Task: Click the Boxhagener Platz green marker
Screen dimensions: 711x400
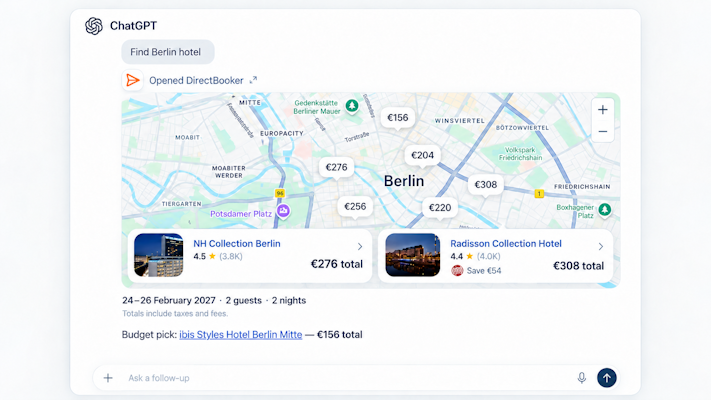Action: pyautogui.click(x=604, y=210)
